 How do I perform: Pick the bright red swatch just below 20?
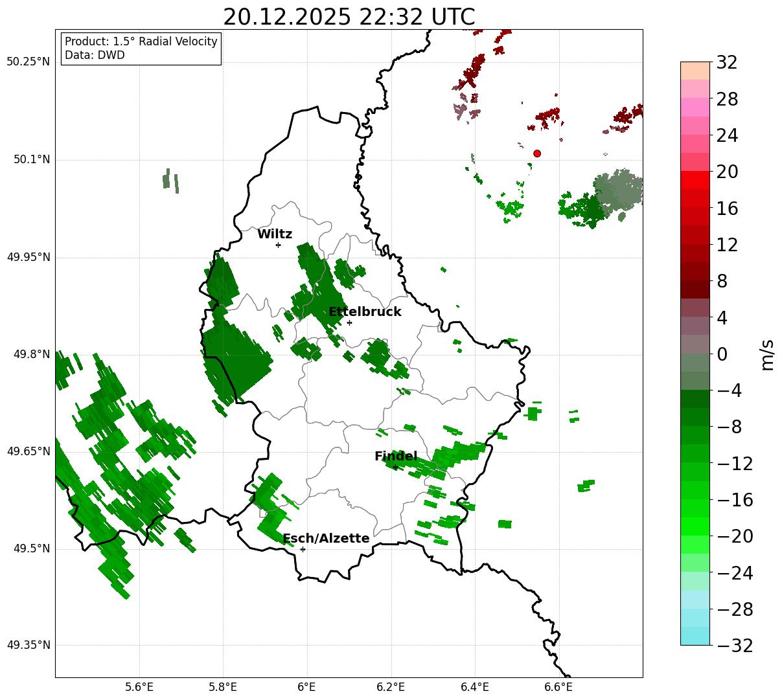(695, 180)
